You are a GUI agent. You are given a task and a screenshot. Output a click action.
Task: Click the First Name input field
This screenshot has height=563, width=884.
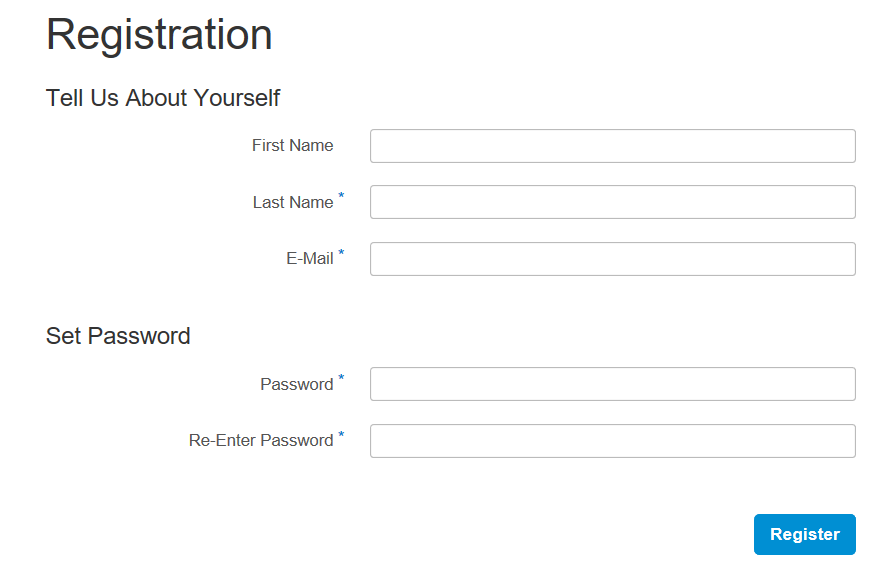click(x=612, y=146)
